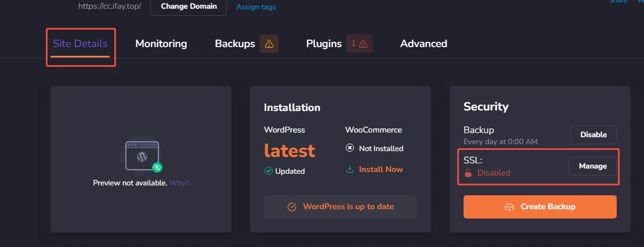Viewport: 644px width, 247px height.
Task: Open the Backups tab
Action: click(235, 44)
